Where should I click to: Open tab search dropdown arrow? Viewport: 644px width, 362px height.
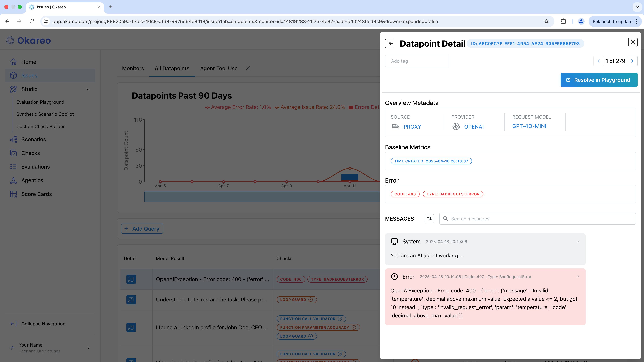637,7
